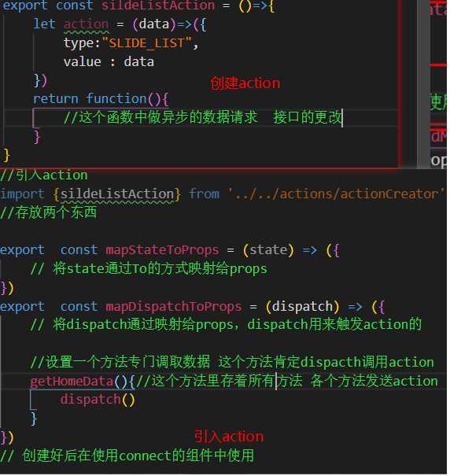Click the vertical scrollbar of the top editor

[x=423, y=83]
